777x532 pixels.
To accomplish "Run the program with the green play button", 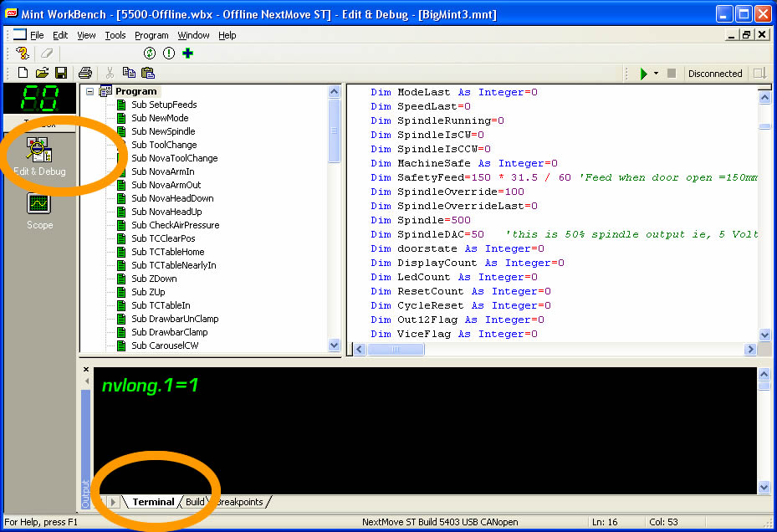I will (x=643, y=74).
